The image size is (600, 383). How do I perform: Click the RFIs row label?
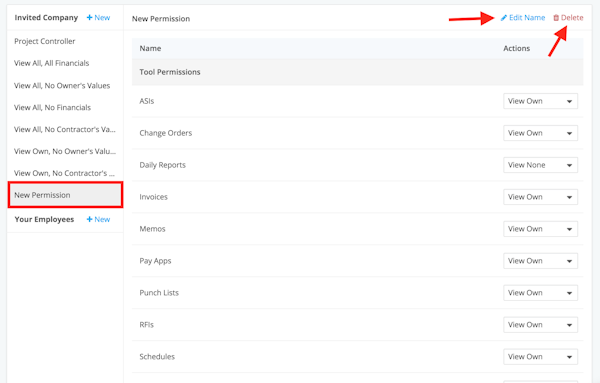point(147,325)
